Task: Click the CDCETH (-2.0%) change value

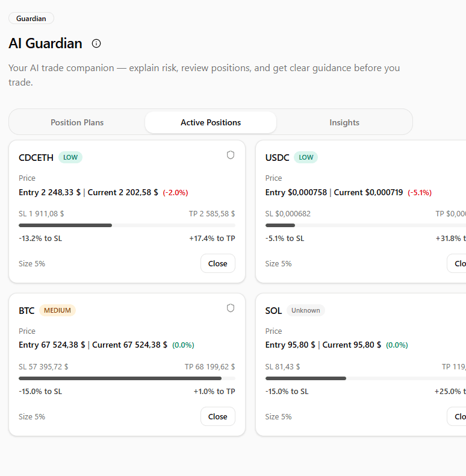Action: 175,193
